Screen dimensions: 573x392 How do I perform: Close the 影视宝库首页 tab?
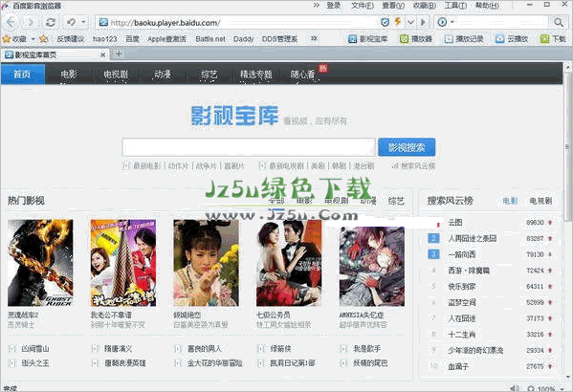pos(102,54)
